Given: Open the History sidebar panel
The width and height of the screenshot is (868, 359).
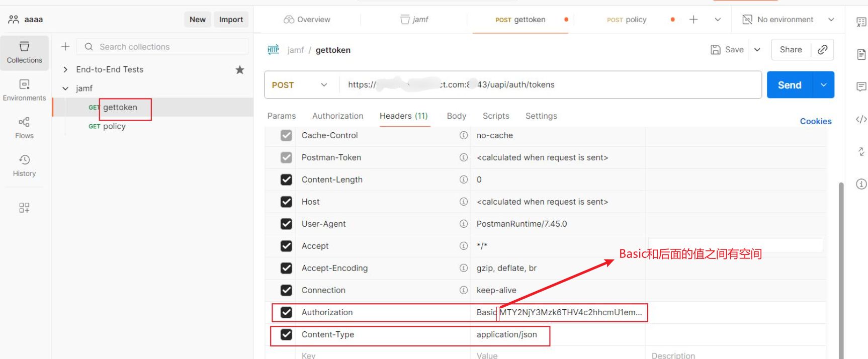Looking at the screenshot, I should [24, 165].
